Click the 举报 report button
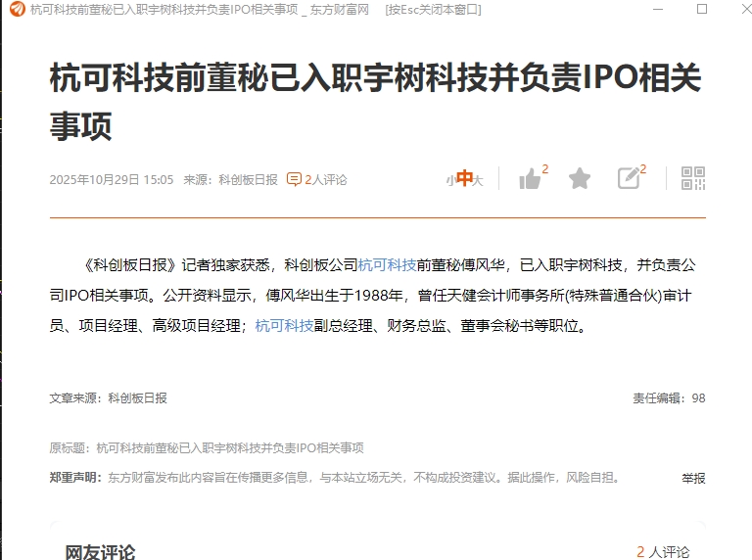 point(693,478)
